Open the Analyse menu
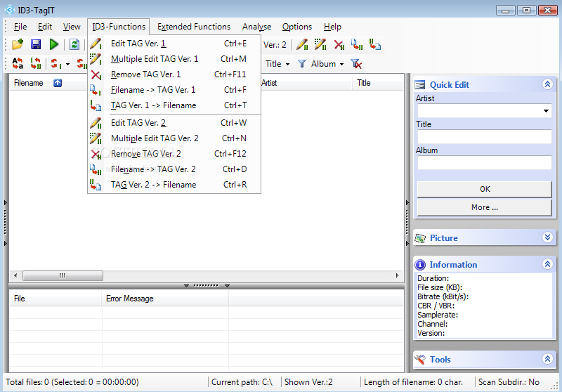This screenshot has height=392, width=562. click(x=256, y=27)
